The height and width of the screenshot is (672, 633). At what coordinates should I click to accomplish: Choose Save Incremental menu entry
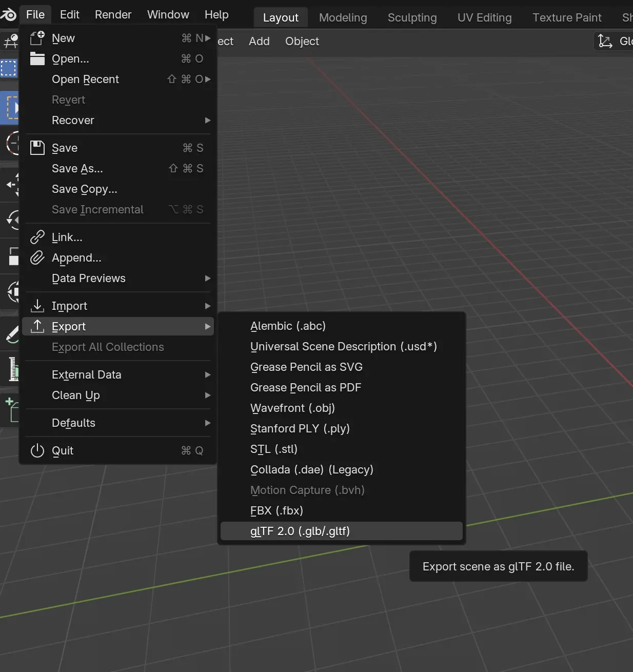118,209
